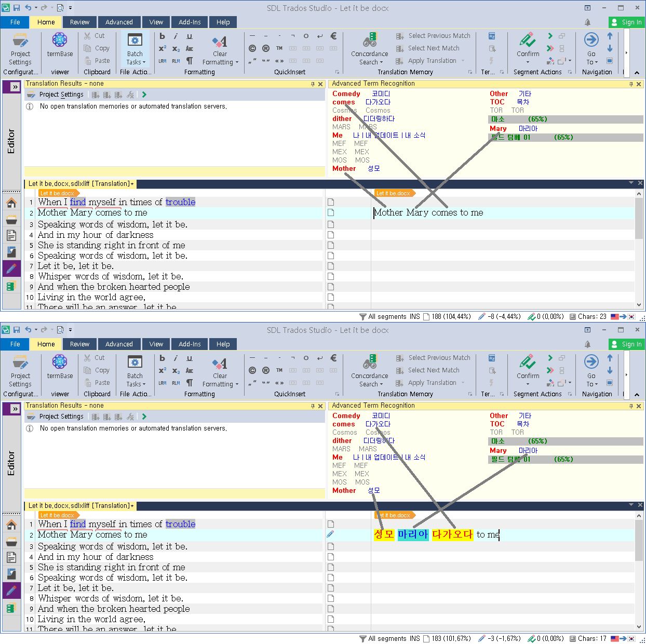This screenshot has width=646, height=644.
Task: Toggle underline in upper window Formatting group
Action: [189, 36]
